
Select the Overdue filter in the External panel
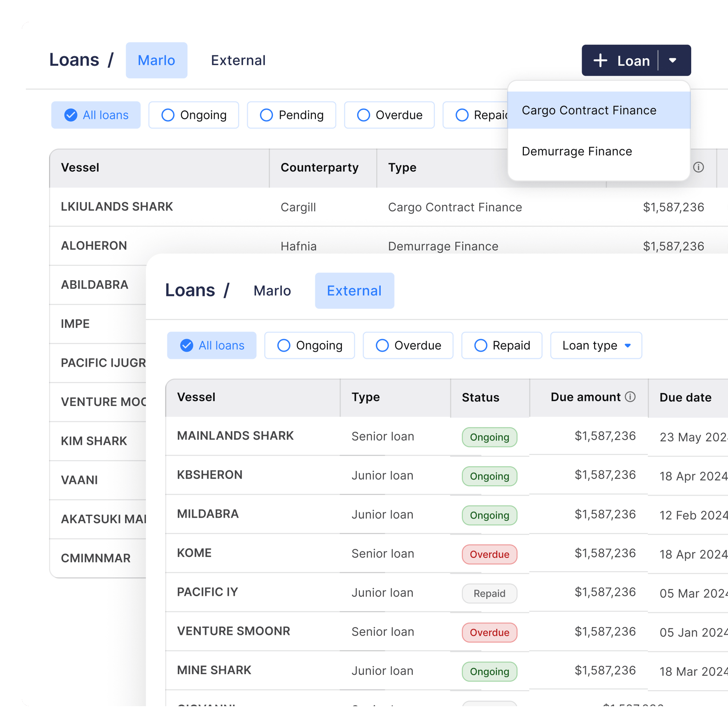click(408, 345)
